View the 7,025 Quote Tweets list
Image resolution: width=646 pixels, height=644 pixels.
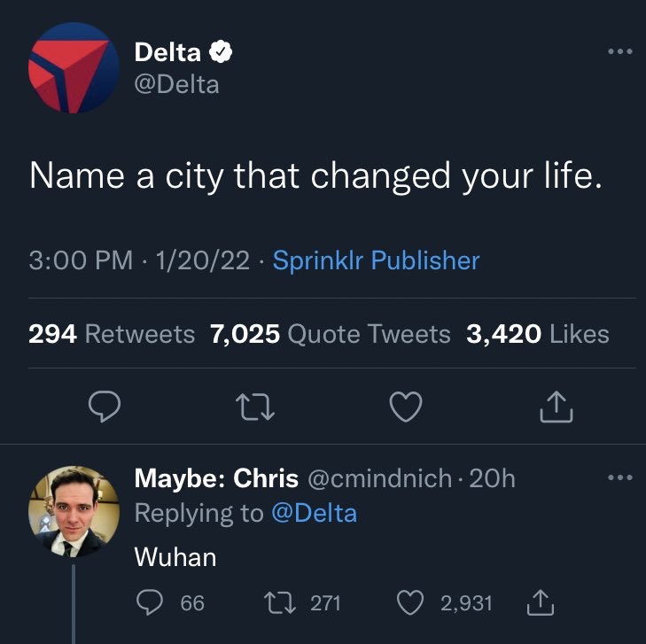(330, 334)
